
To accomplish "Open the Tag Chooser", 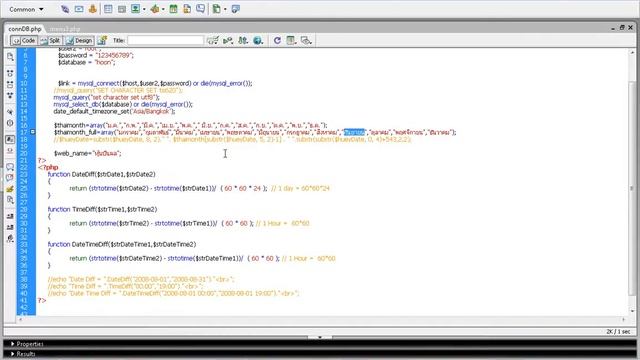I will pyautogui.click(x=236, y=9).
